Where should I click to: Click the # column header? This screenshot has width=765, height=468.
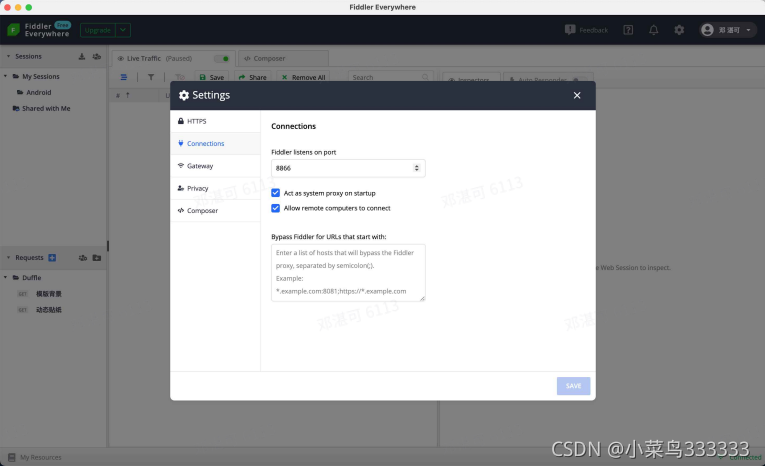point(118,96)
